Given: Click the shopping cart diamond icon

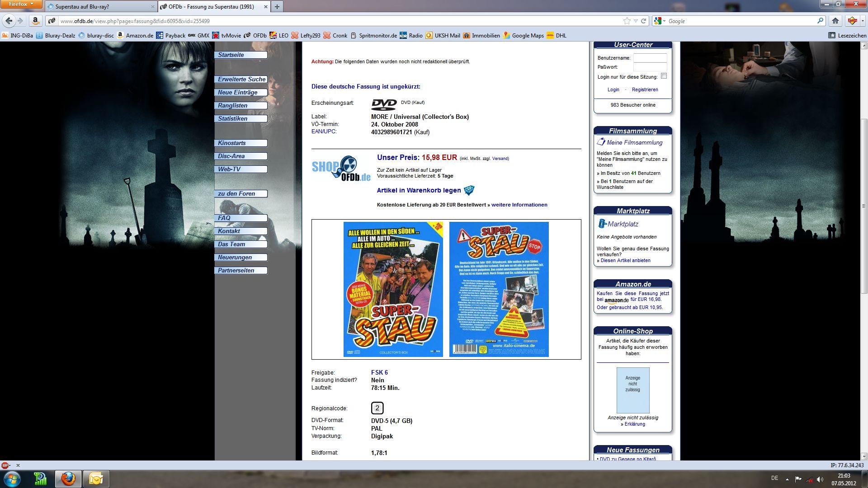Looking at the screenshot, I should click(469, 190).
